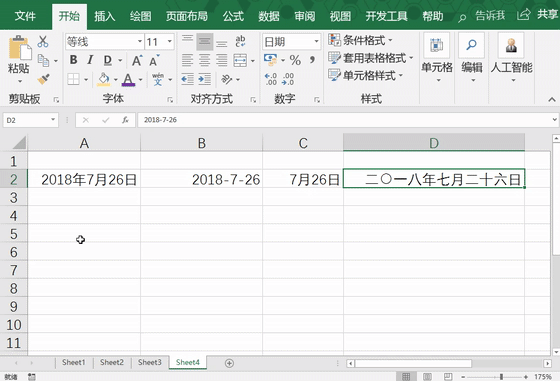This screenshot has width=560, height=381.
Task: Click the zoom slider handle
Action: [501, 377]
